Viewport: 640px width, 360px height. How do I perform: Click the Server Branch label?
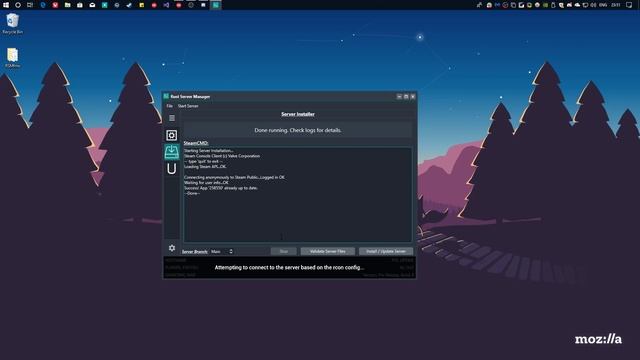pos(195,251)
